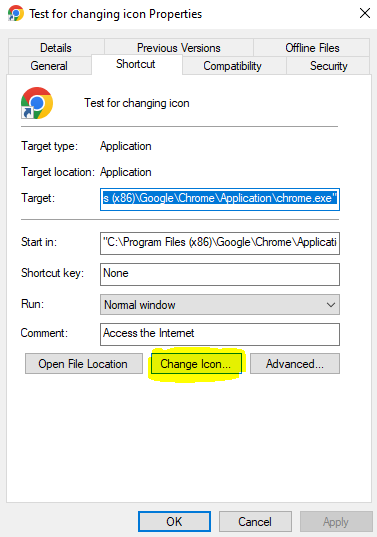Switch to the Details tab
Image resolution: width=377 pixels, height=537 pixels.
point(56,48)
